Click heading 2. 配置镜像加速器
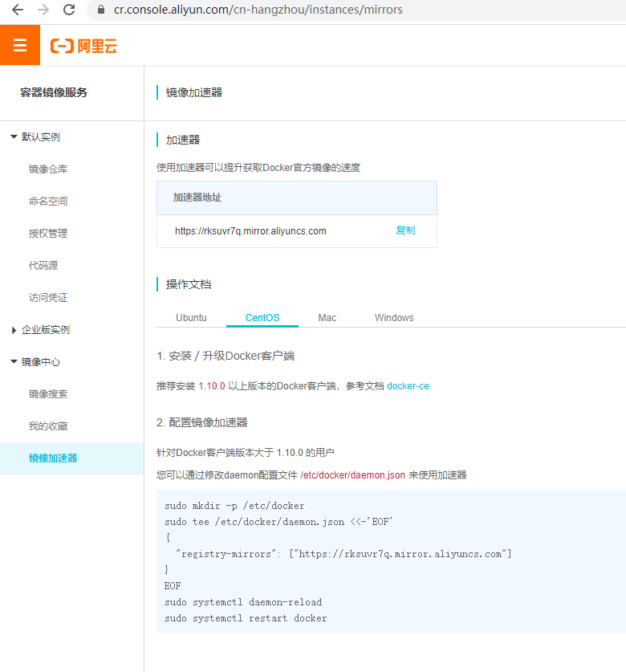The height and width of the screenshot is (672, 626). click(x=201, y=422)
